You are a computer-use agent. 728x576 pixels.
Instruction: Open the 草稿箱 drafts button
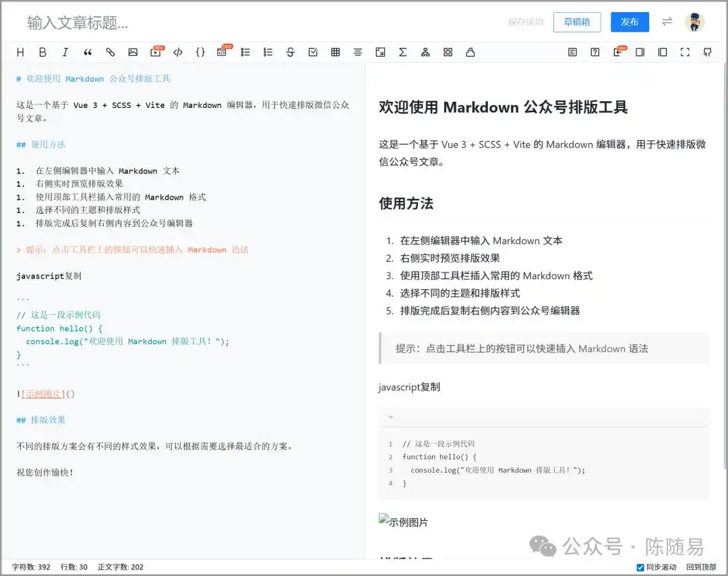577,22
